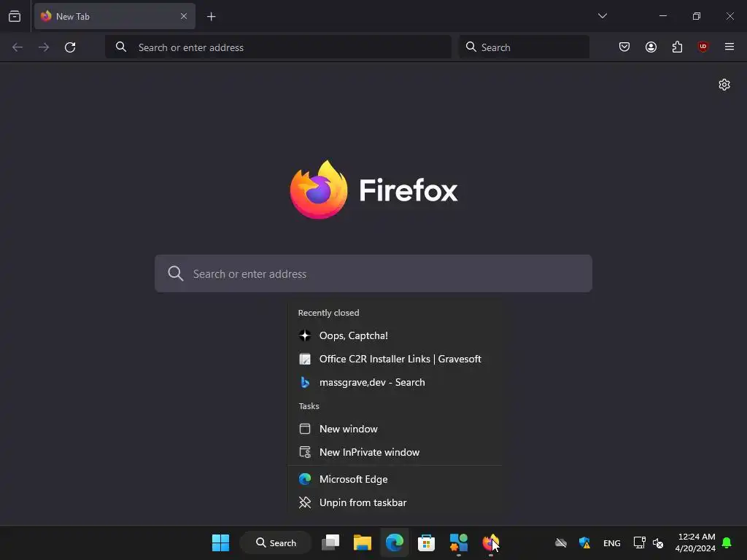Open the muted volume tray icon
Image resolution: width=747 pixels, height=560 pixels.
pyautogui.click(x=658, y=542)
